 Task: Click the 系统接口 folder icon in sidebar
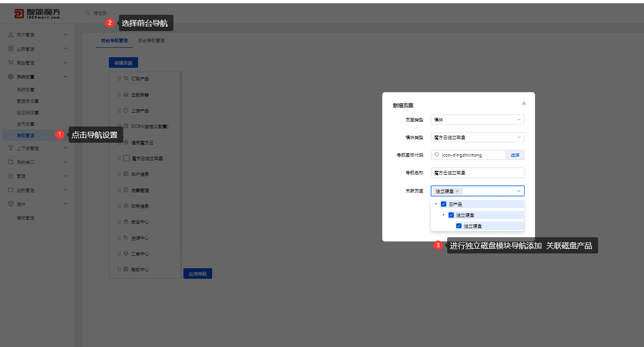[x=11, y=162]
